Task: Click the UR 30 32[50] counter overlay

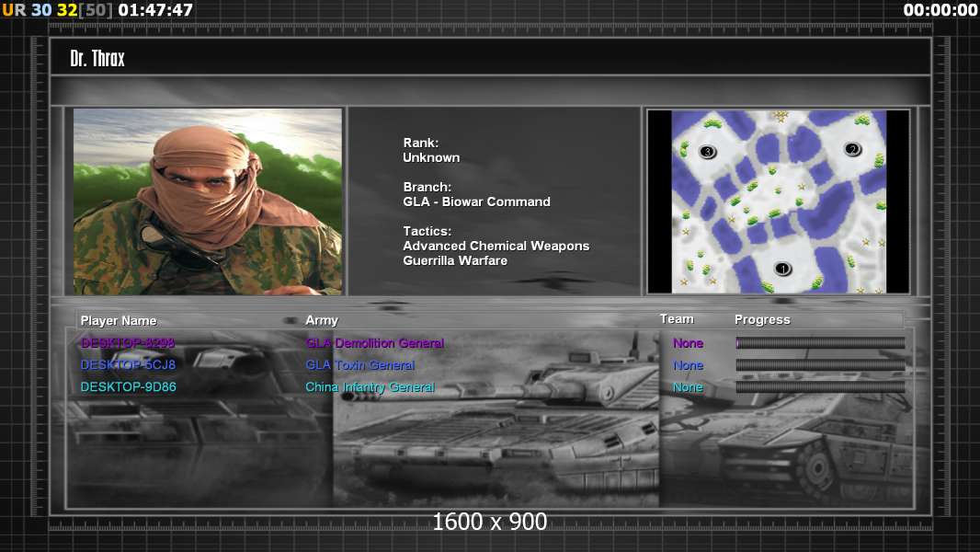Action: 58,10
